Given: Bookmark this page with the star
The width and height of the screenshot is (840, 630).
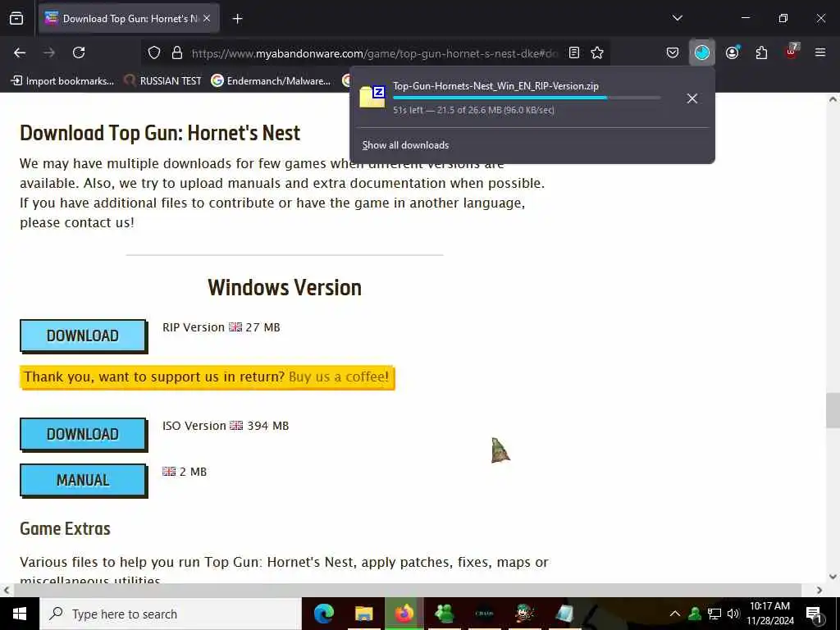Looking at the screenshot, I should (x=597, y=52).
